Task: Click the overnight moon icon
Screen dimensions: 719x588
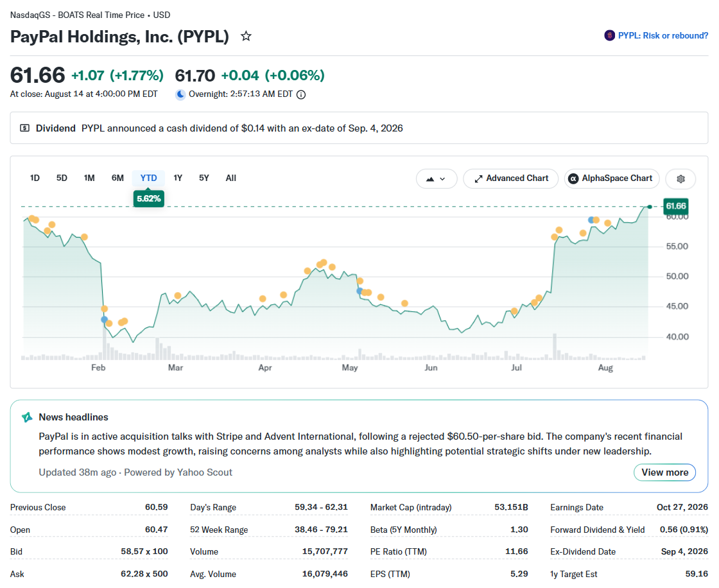Action: click(180, 94)
